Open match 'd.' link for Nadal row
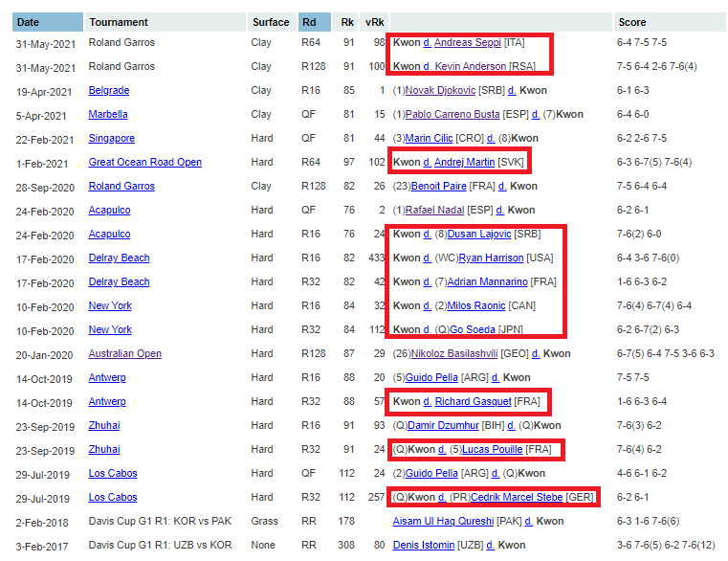 [x=500, y=210]
